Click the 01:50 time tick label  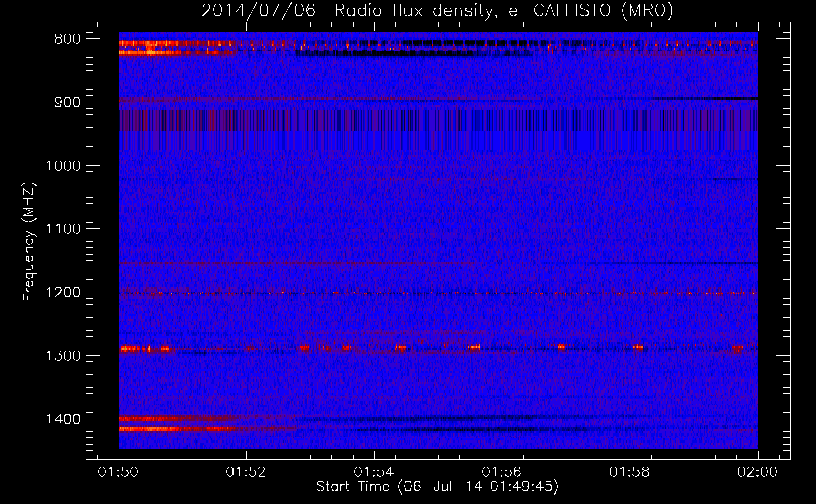pos(118,472)
